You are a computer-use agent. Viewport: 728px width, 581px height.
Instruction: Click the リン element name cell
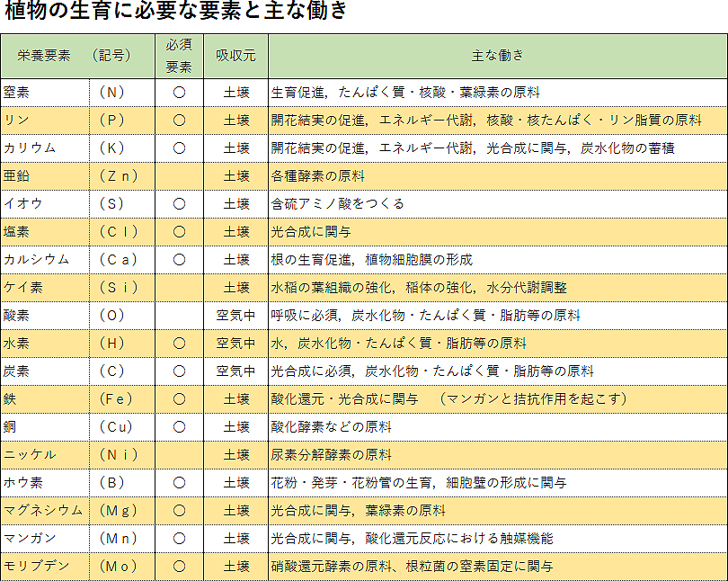[45, 121]
